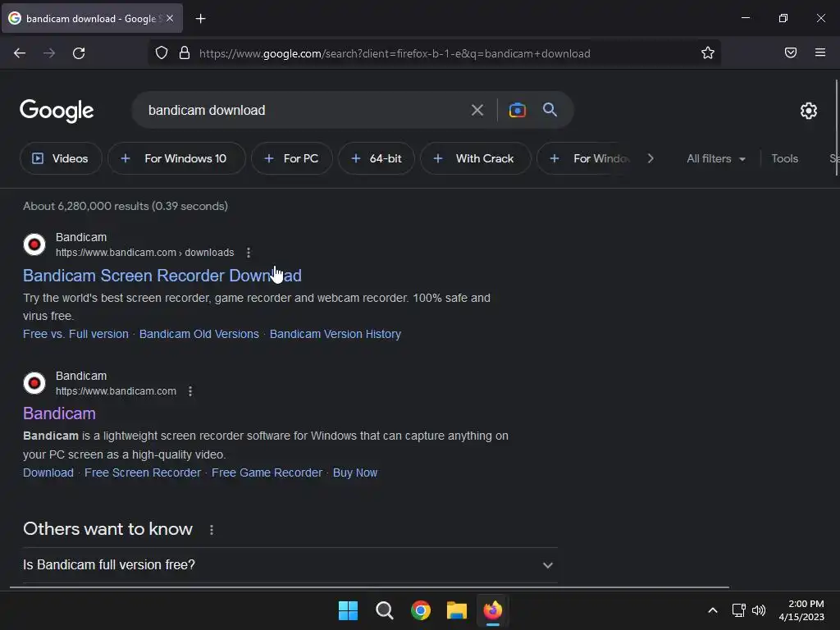Open Bandicam Version History link

point(336,334)
